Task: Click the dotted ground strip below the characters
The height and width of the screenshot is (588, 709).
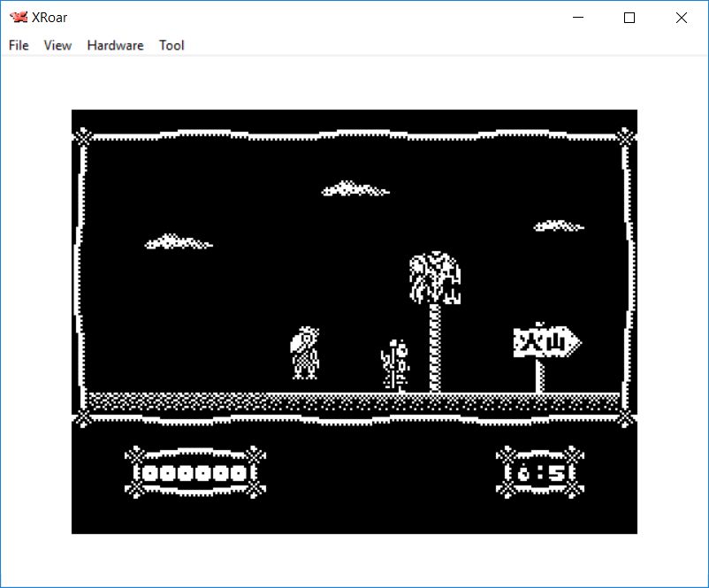Action: click(354, 401)
